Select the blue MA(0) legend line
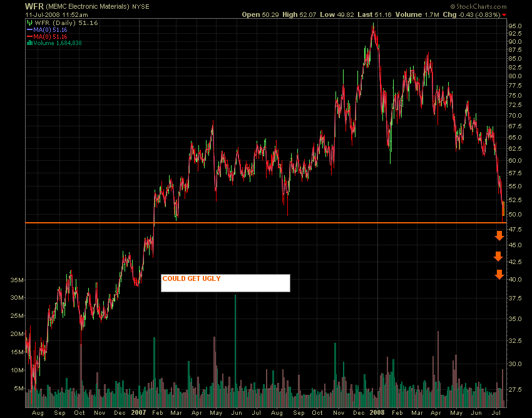This screenshot has height=418, width=532. [29, 30]
